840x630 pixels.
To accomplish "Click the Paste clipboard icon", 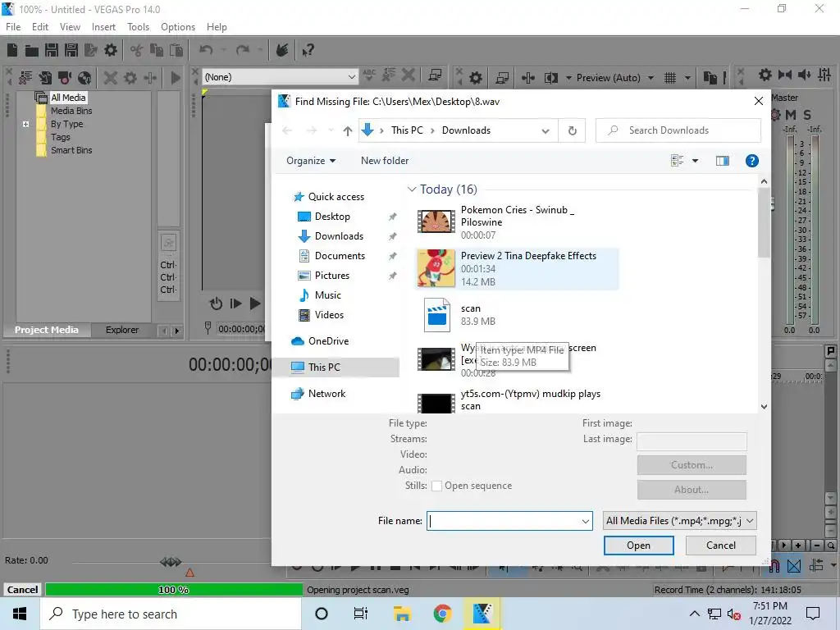I will tap(176, 50).
